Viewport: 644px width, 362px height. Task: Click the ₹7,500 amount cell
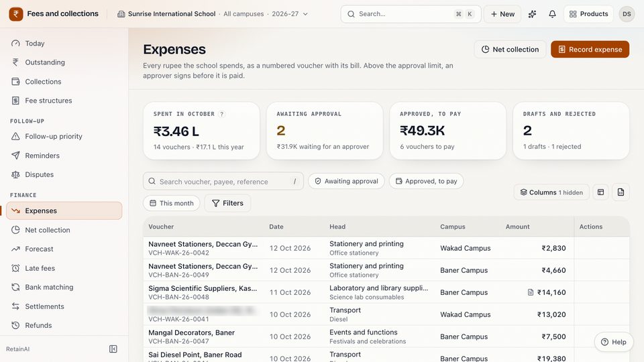[553, 337]
